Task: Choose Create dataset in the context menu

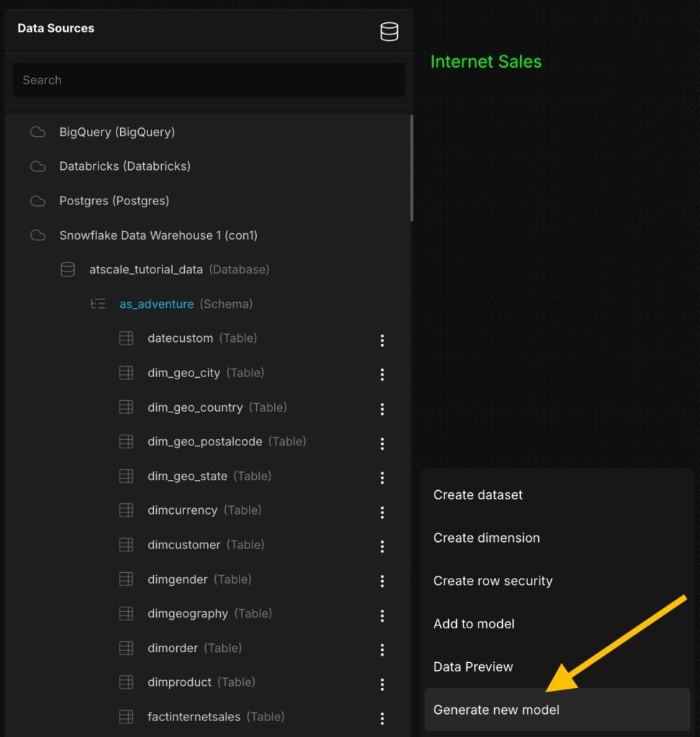Action: [478, 495]
